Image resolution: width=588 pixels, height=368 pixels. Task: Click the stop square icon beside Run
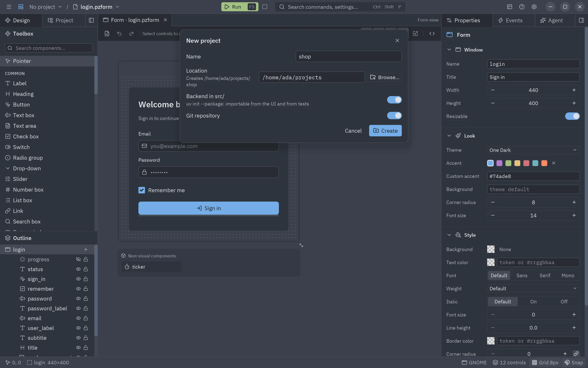[x=265, y=7]
